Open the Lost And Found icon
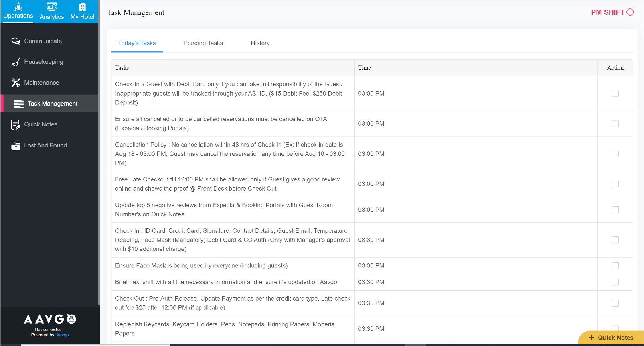 pyautogui.click(x=16, y=145)
